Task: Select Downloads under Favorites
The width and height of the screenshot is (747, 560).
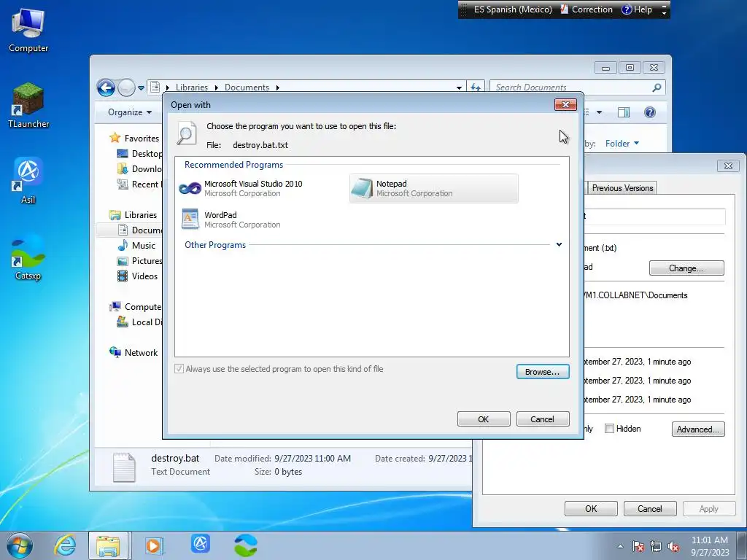Action: click(x=139, y=168)
